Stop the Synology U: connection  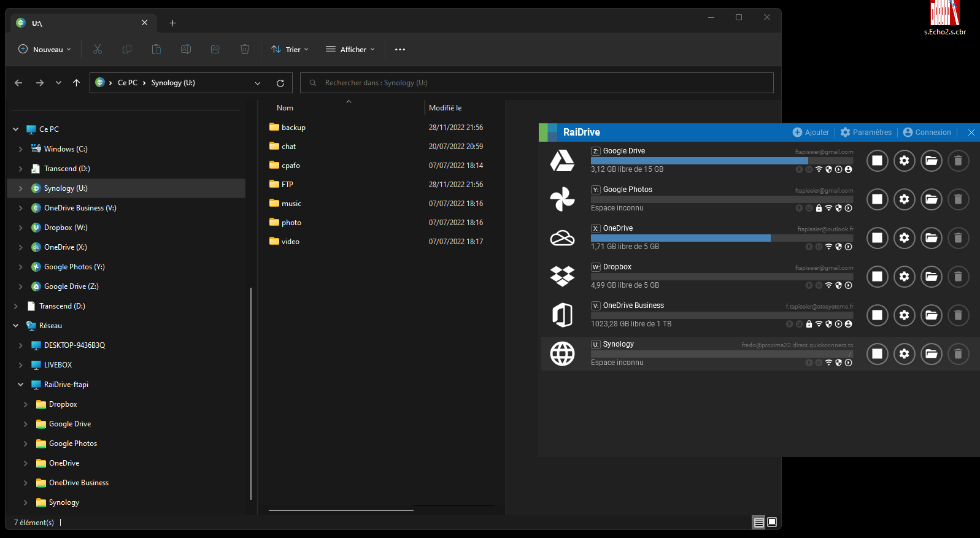(x=878, y=354)
